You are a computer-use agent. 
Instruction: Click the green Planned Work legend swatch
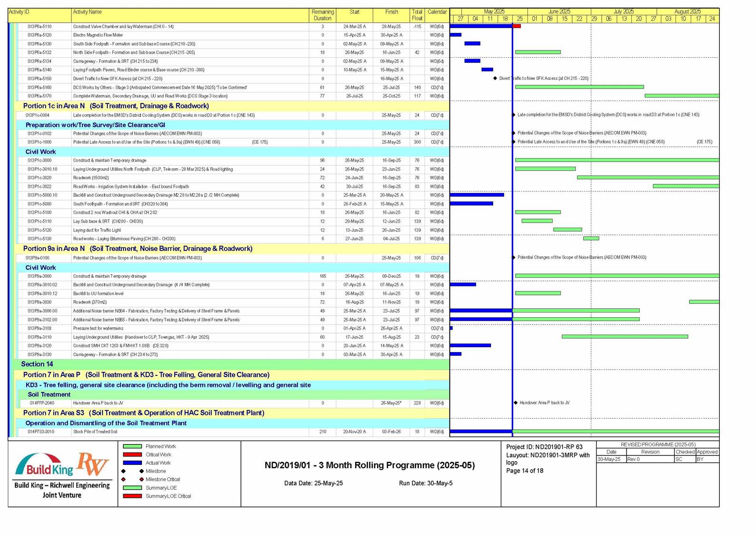(132, 446)
